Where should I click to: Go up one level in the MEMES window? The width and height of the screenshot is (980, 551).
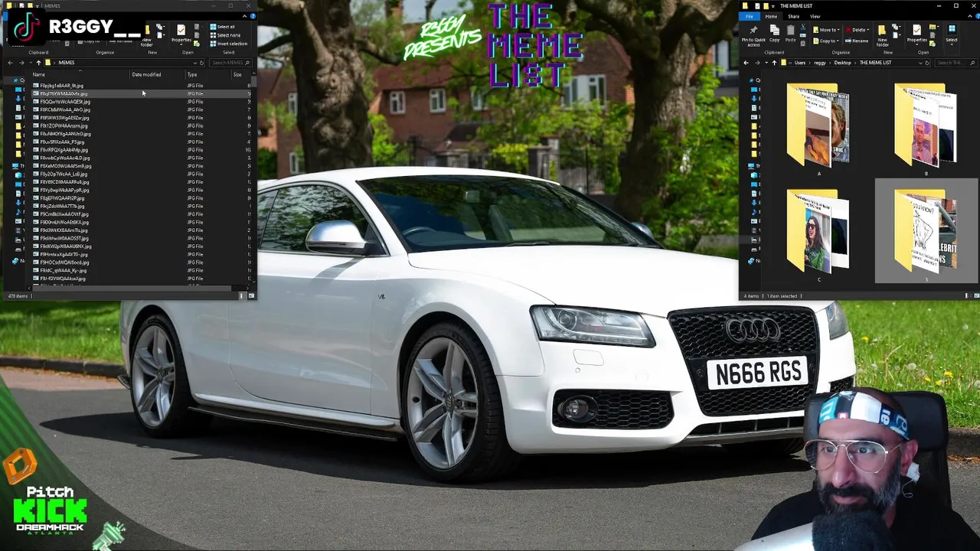coord(38,63)
